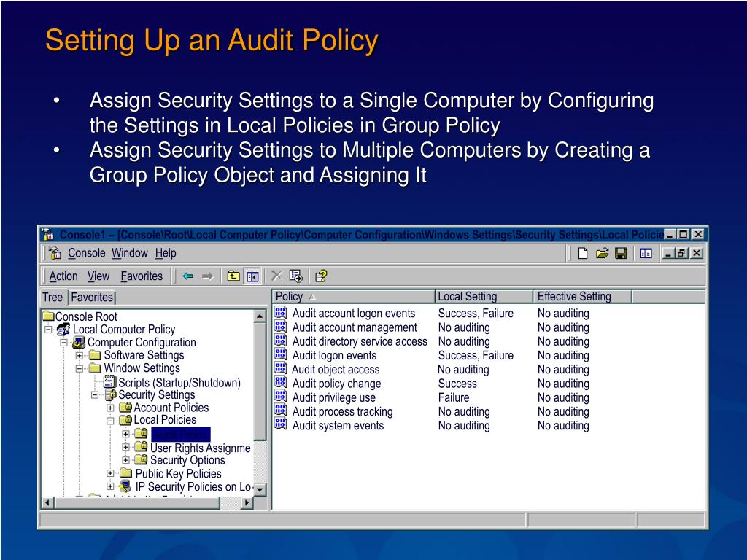Click the Audit process tracking policy icon
The width and height of the screenshot is (747, 560).
(281, 411)
